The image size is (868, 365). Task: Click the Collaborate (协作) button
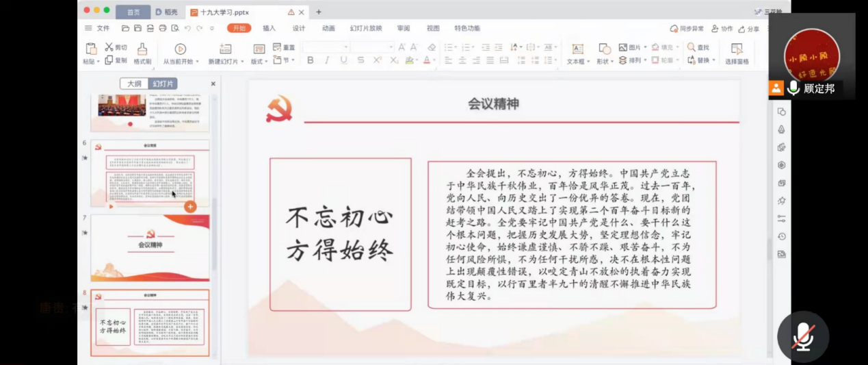point(722,29)
